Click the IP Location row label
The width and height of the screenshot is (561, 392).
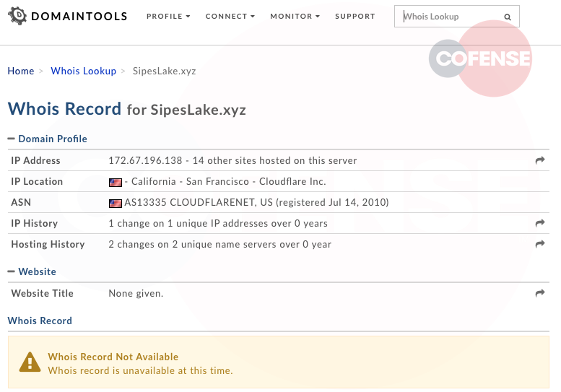37,181
